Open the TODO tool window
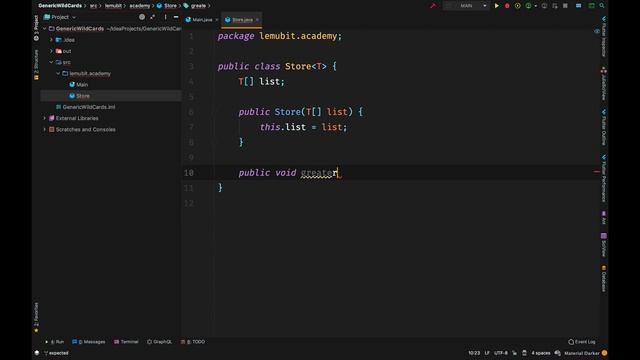The width and height of the screenshot is (640, 360). [x=193, y=342]
